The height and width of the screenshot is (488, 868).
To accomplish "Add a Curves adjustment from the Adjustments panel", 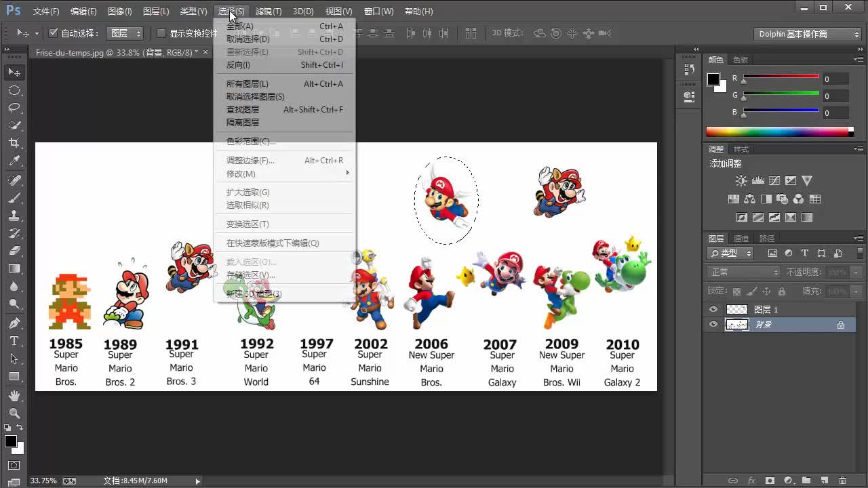I will point(774,181).
